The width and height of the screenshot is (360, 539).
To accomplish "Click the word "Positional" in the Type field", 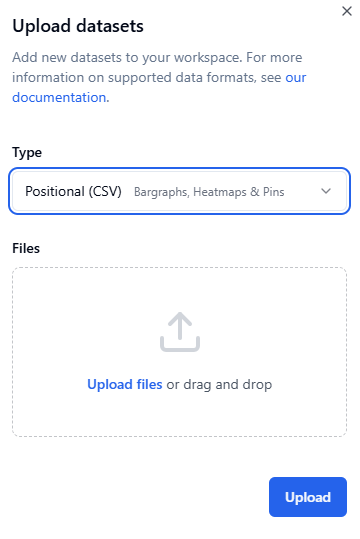I will [55, 191].
